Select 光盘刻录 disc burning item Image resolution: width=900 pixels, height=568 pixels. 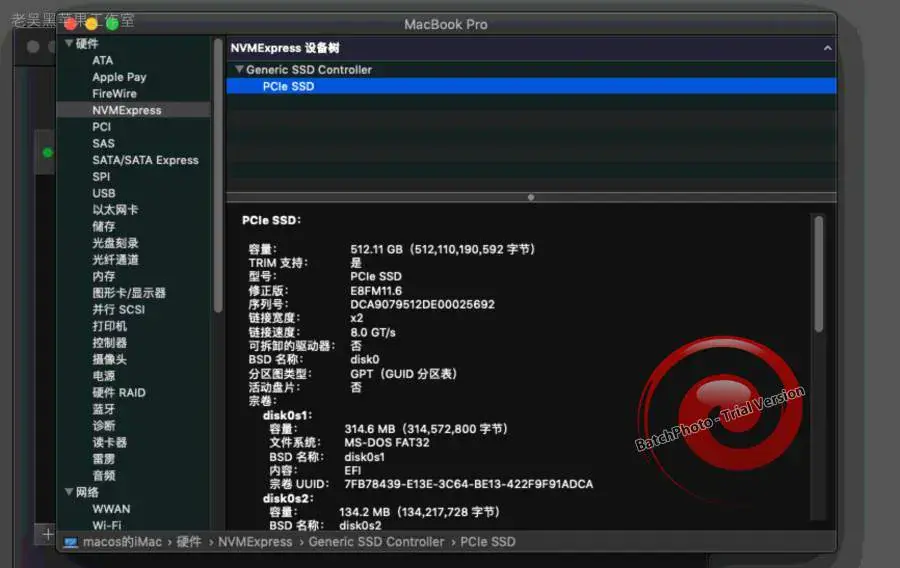115,243
